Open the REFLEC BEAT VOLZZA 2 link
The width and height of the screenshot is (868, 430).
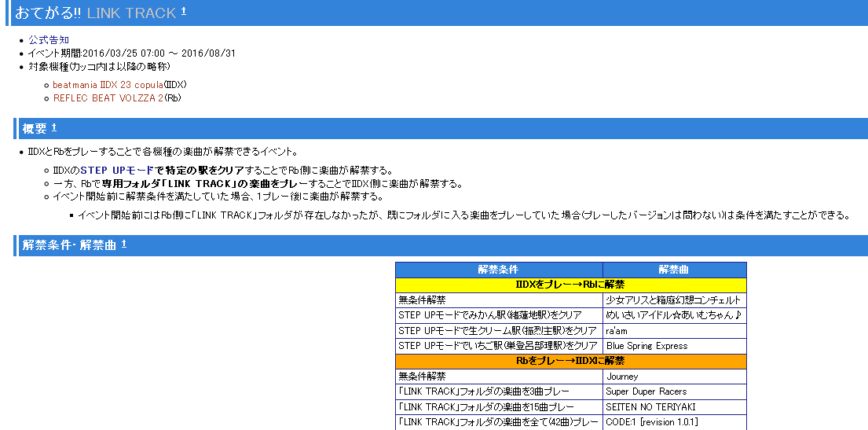pos(108,98)
